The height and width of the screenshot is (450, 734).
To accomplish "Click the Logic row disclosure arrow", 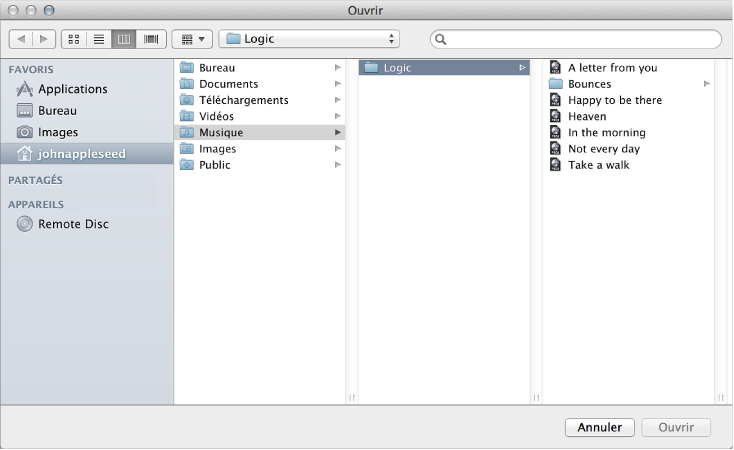I will [522, 68].
